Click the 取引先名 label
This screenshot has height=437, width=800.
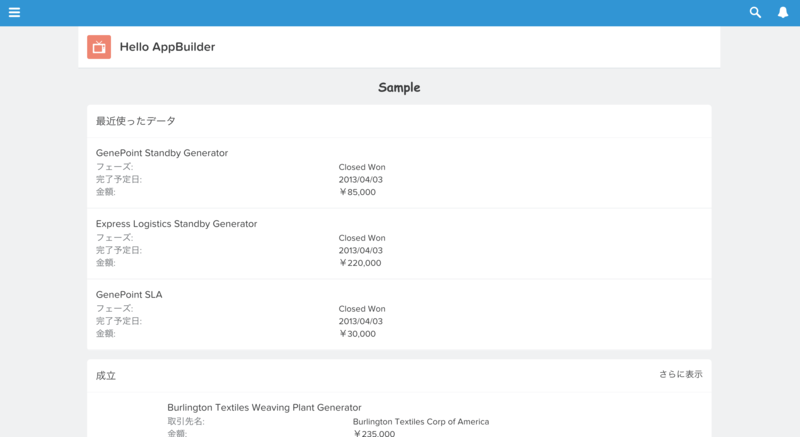tap(186, 422)
